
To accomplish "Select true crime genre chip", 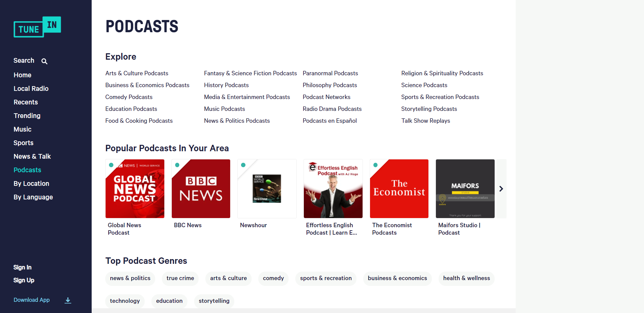I will (180, 278).
